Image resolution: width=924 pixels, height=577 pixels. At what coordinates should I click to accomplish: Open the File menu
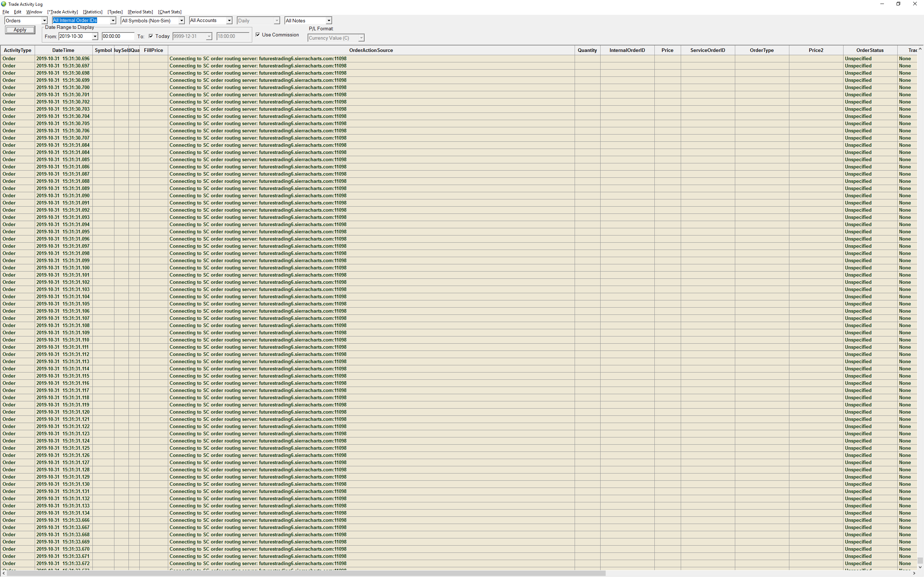[x=6, y=12]
